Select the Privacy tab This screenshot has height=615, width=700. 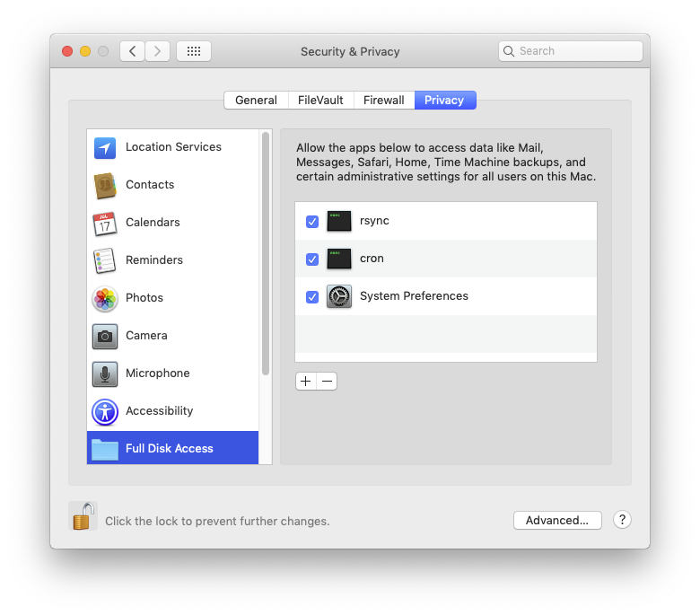[x=445, y=100]
